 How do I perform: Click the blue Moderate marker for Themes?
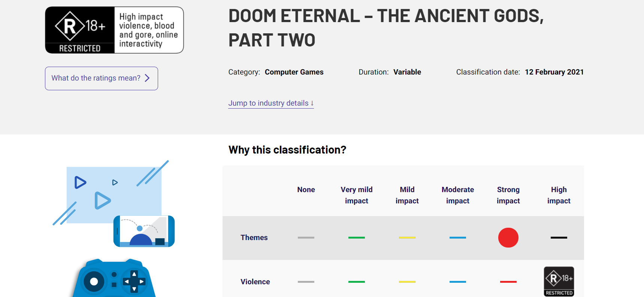pos(457,237)
